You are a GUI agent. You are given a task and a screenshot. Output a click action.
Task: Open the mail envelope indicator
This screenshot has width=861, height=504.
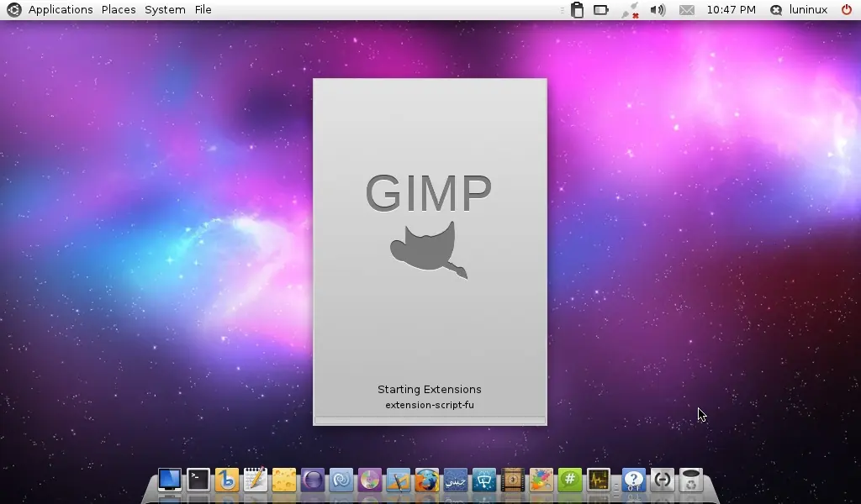687,10
